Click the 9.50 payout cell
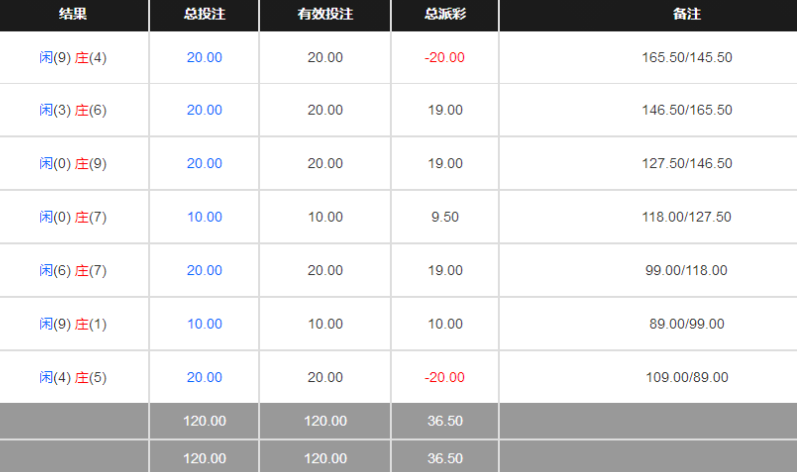The height and width of the screenshot is (472, 797). click(445, 217)
